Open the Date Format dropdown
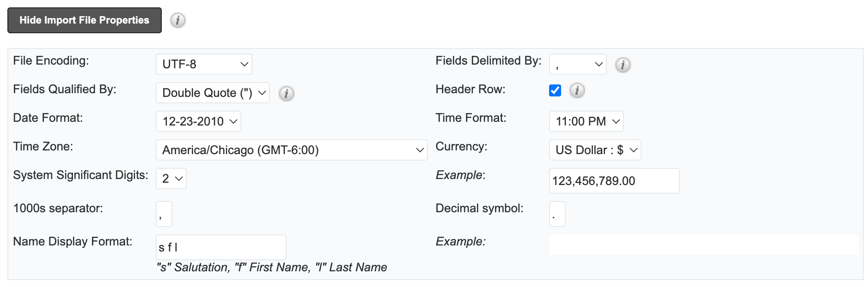 (x=198, y=121)
